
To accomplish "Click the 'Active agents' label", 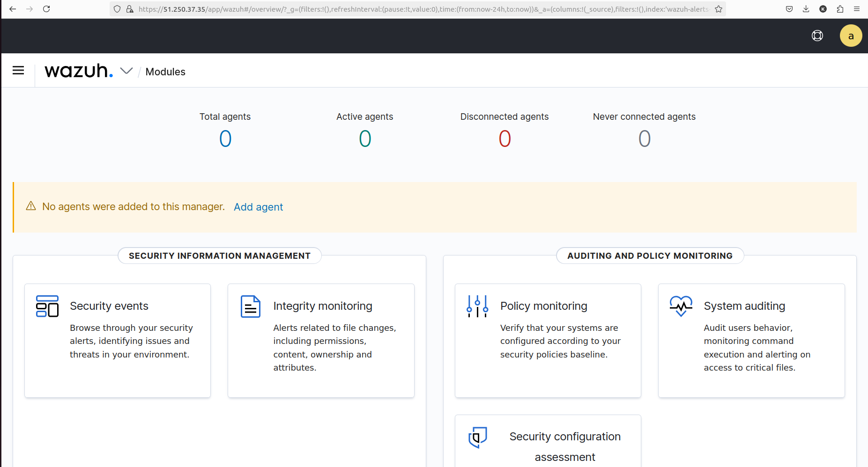I will pos(365,117).
